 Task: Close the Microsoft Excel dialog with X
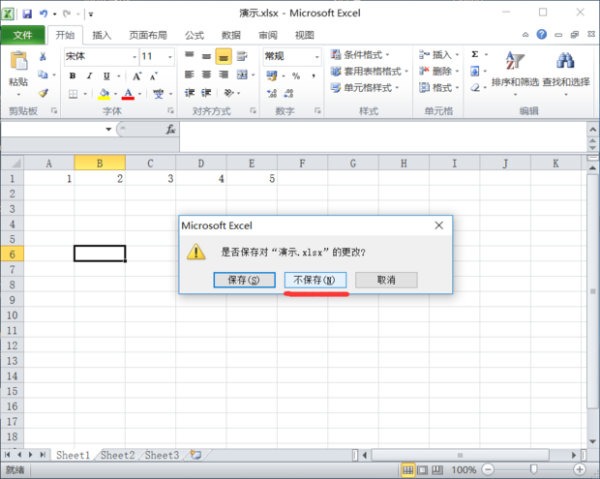coord(439,225)
